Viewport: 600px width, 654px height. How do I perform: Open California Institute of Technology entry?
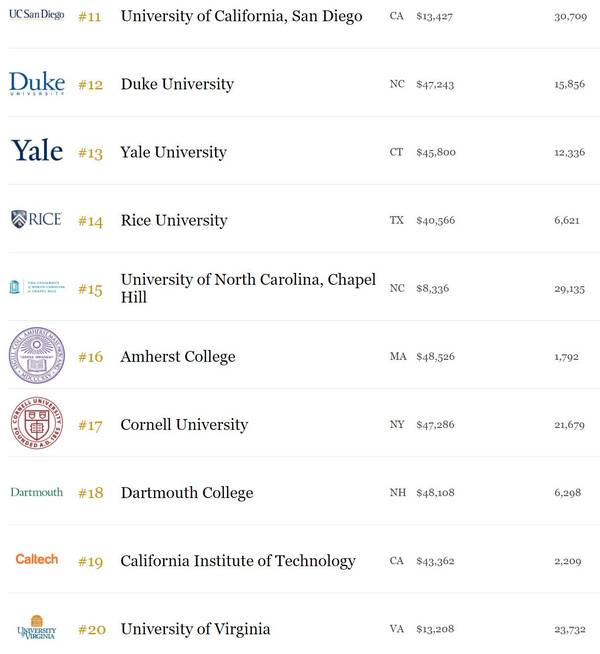coord(238,561)
